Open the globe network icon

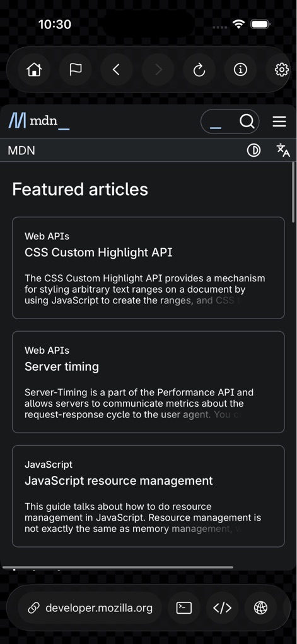coord(260,608)
